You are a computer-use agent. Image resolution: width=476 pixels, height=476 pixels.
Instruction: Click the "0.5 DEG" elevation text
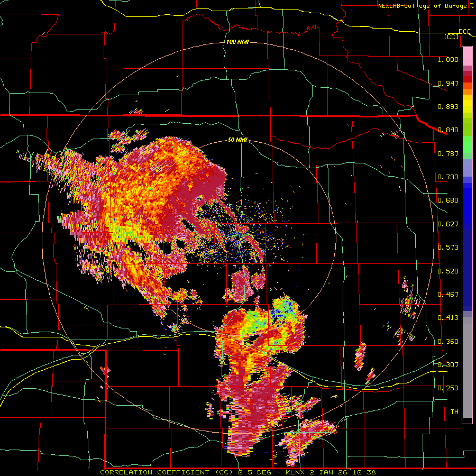(255, 472)
